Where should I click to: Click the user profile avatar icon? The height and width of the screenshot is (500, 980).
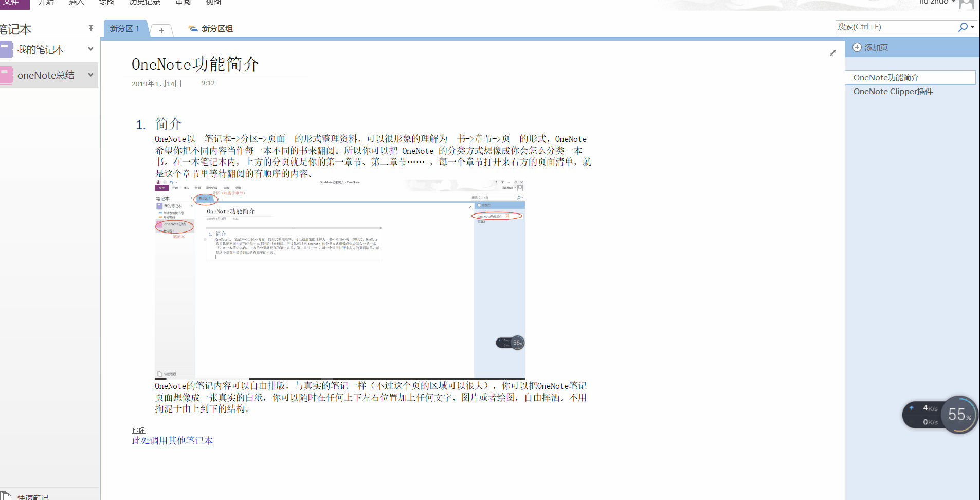coord(966,4)
